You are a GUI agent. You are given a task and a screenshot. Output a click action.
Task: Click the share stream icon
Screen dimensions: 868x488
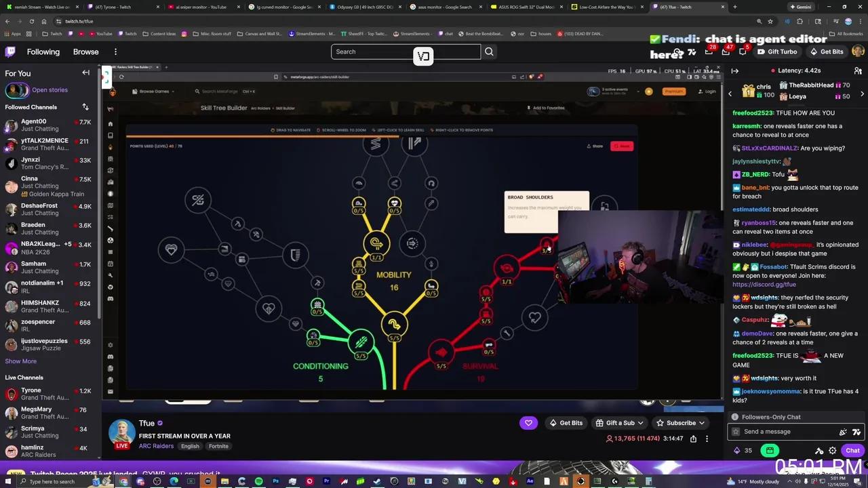tap(693, 439)
